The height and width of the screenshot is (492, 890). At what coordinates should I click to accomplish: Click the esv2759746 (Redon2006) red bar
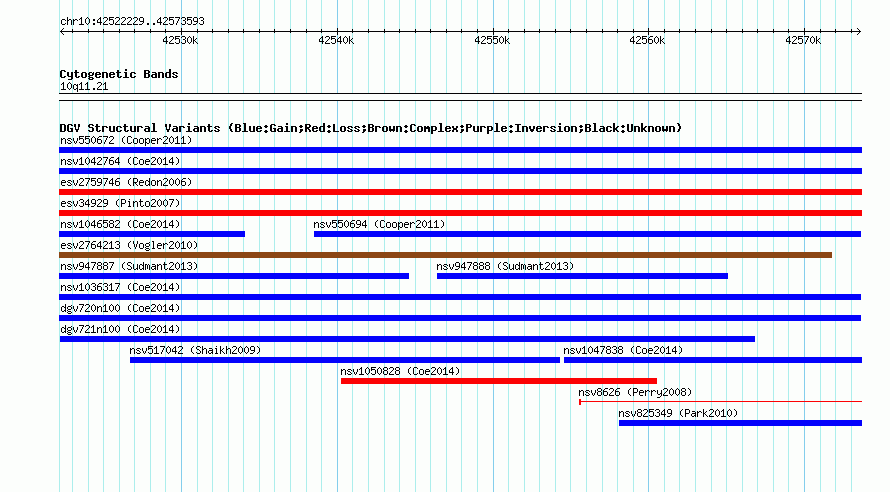pos(460,192)
